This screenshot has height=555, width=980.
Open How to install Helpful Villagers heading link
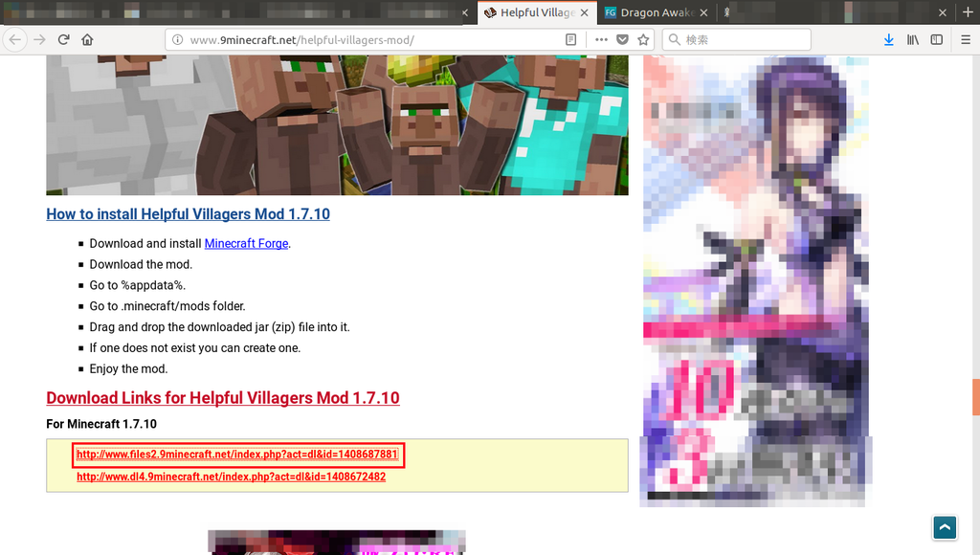click(x=189, y=213)
